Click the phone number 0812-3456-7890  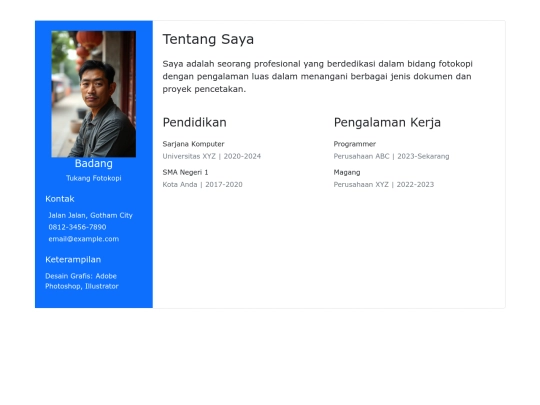77,227
